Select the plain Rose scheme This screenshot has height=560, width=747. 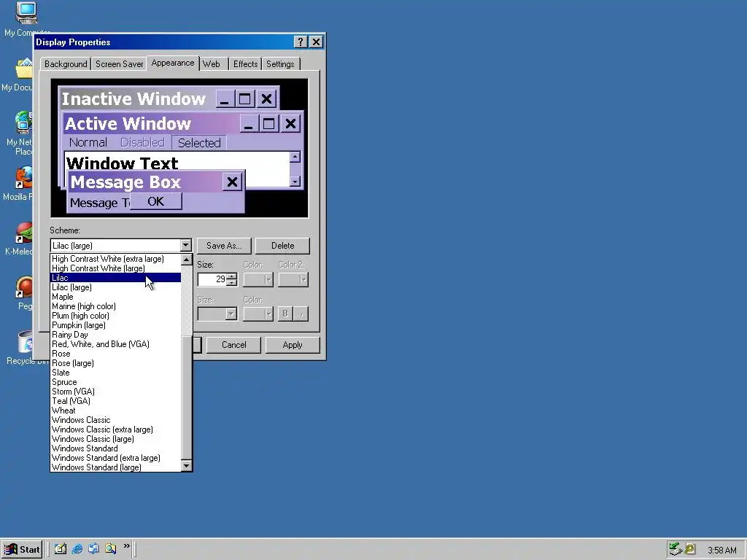coord(115,354)
